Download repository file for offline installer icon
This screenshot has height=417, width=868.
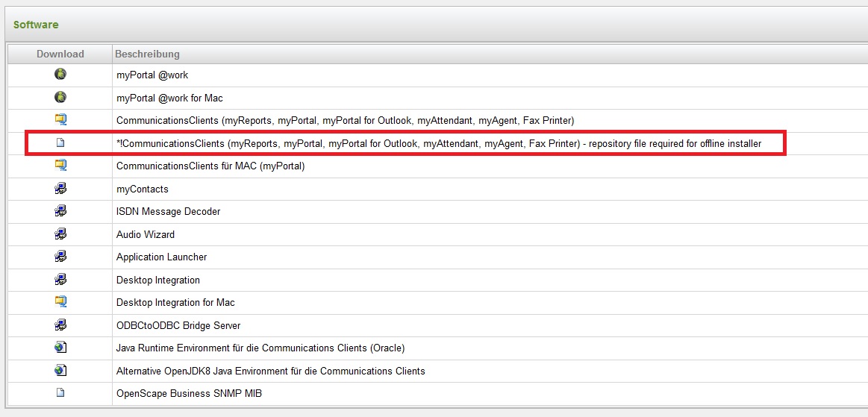click(x=60, y=142)
